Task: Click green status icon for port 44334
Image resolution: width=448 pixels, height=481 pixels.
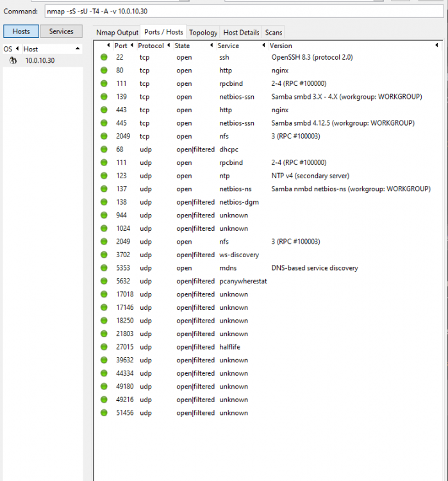Action: point(104,373)
